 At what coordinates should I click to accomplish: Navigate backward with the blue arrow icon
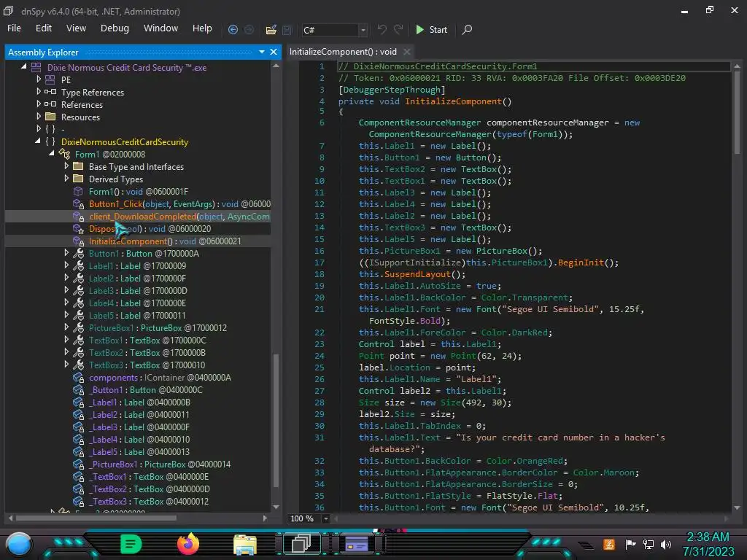click(233, 29)
